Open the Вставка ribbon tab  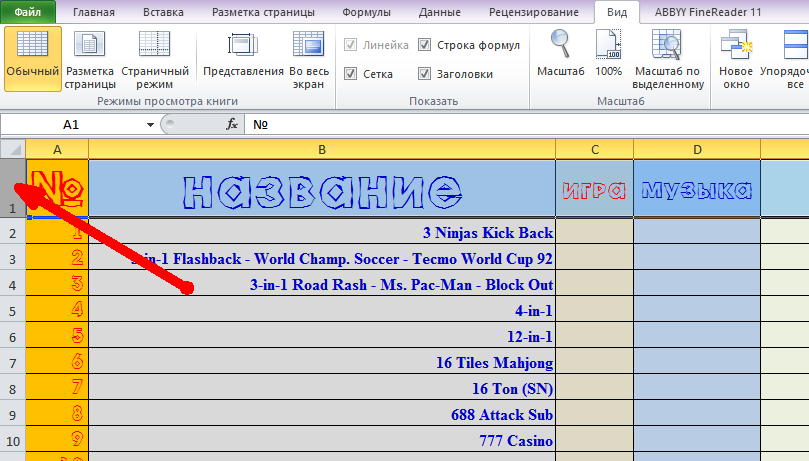click(163, 12)
